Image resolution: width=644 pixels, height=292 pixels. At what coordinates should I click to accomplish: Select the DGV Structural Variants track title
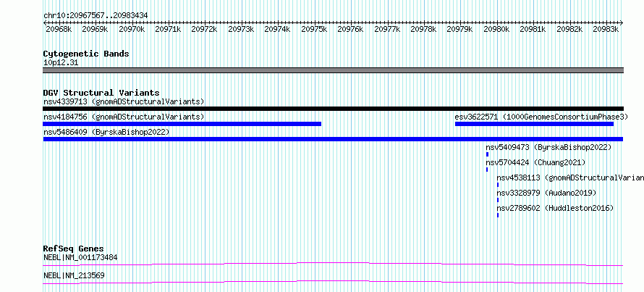pyautogui.click(x=101, y=93)
